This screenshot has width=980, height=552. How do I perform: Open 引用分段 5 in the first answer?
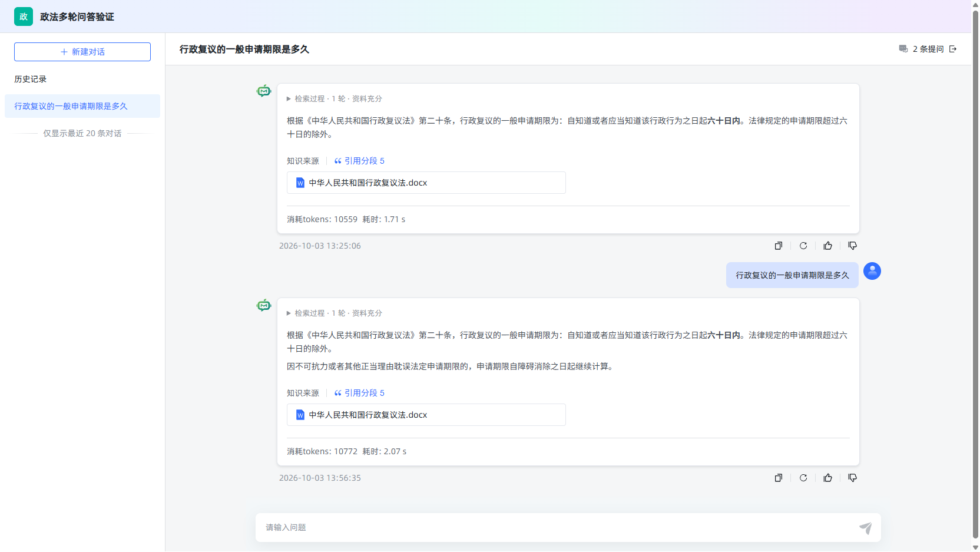[359, 161]
